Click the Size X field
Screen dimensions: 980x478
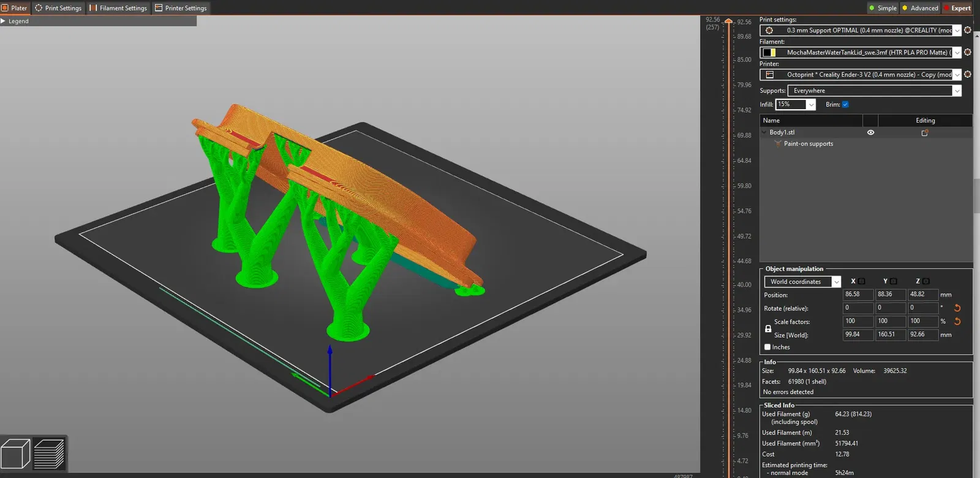tap(858, 335)
